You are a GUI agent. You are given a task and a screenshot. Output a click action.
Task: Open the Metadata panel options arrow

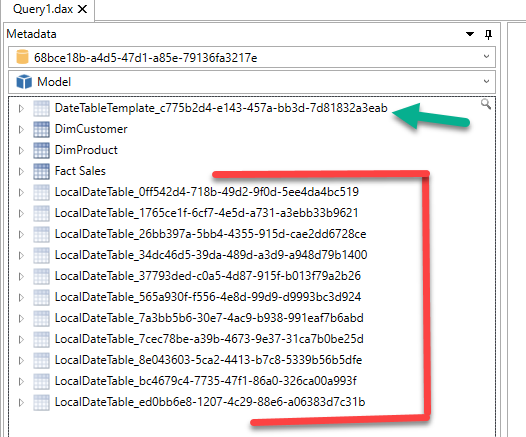tap(470, 34)
